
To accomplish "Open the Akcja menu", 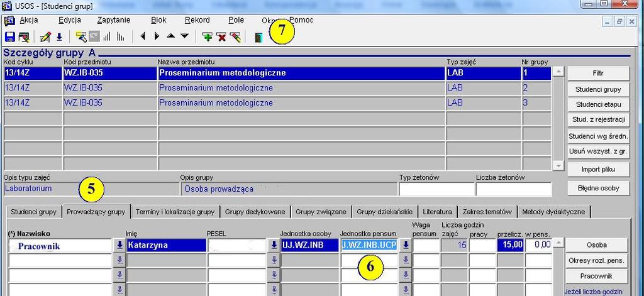I will click(x=29, y=19).
